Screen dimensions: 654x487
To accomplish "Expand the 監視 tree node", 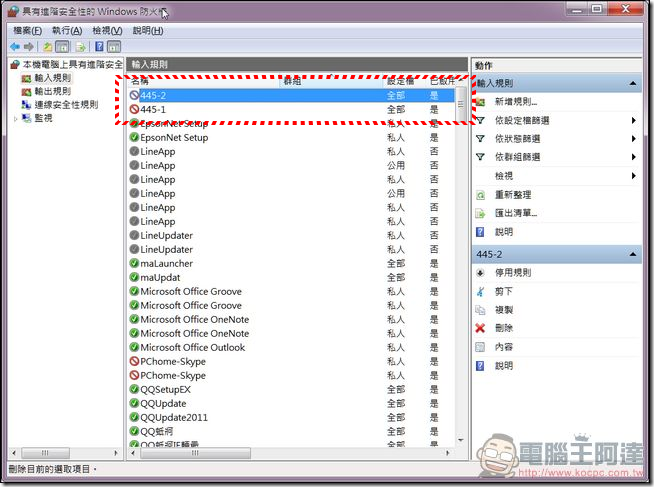I will click(15, 119).
